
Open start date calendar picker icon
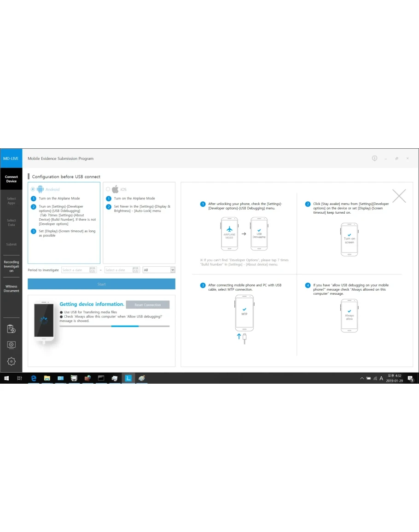tap(93, 270)
